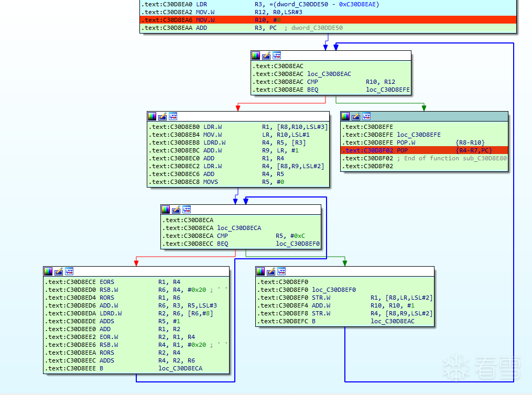Click the dword_C30DDE50 comment on the ADD R3, PC line
The width and height of the screenshot is (532, 395).
(317, 28)
